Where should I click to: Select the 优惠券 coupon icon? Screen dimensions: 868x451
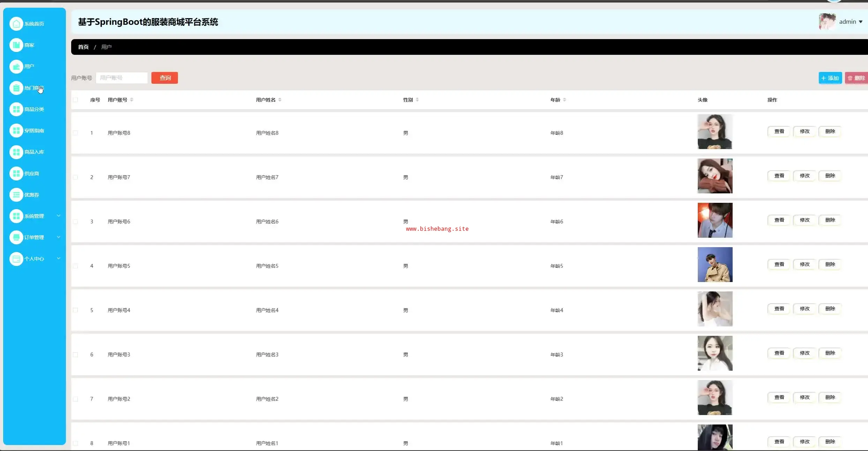click(16, 195)
